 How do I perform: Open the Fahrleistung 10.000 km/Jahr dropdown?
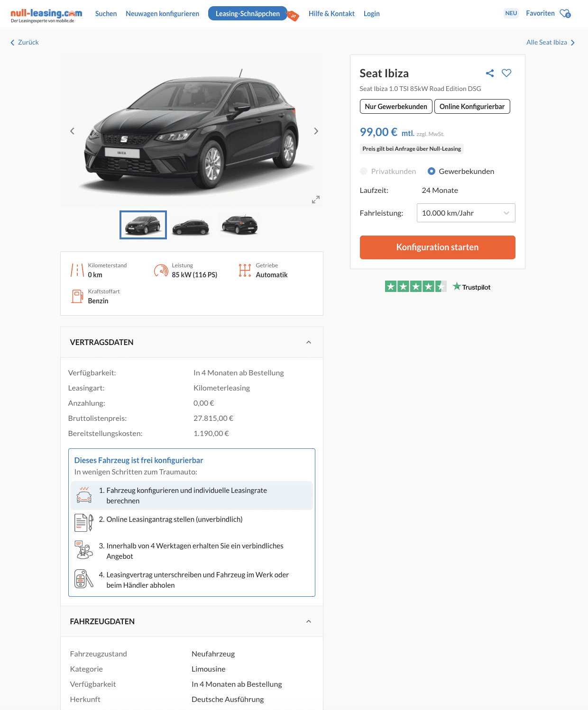pos(466,213)
